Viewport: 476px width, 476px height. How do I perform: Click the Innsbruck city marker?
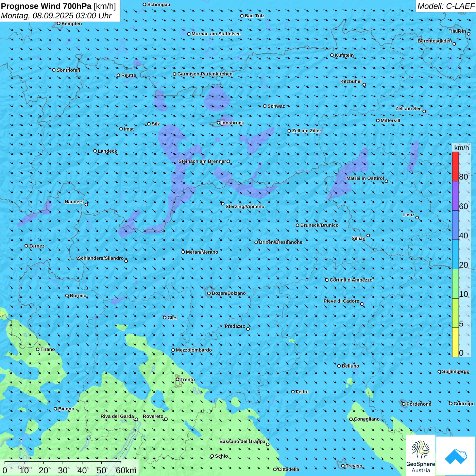tap(219, 123)
